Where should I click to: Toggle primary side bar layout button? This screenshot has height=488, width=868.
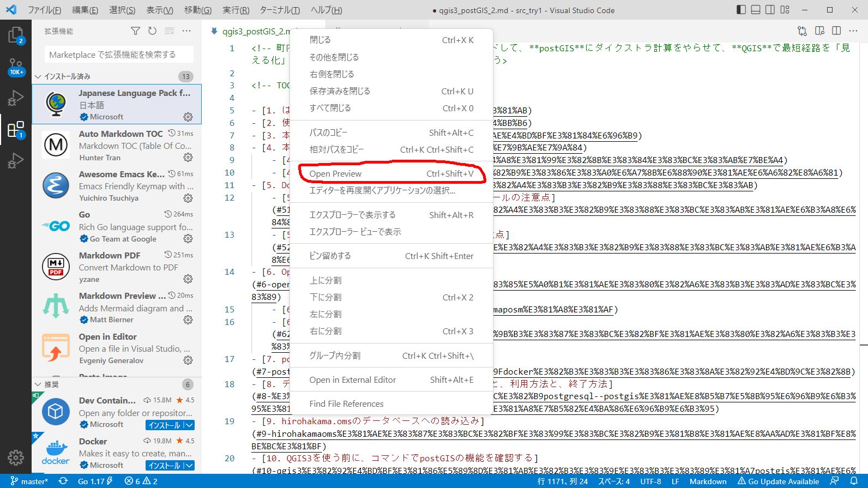click(x=741, y=10)
